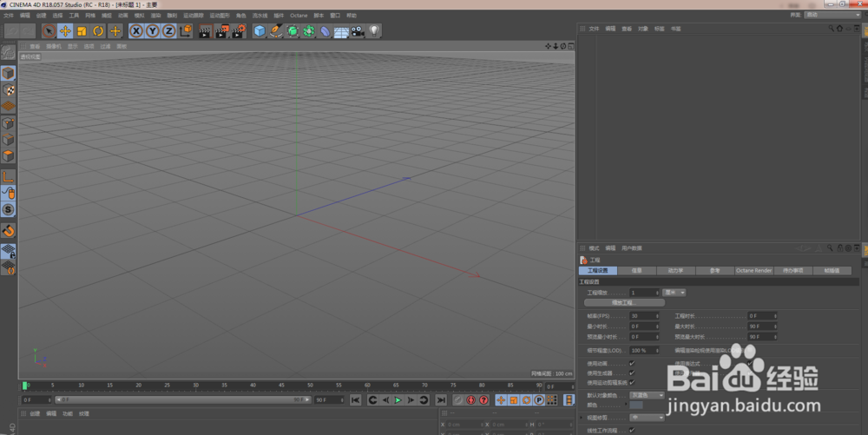The image size is (868, 435).
Task: Toggle the attribute manager lock icon
Action: click(839, 248)
